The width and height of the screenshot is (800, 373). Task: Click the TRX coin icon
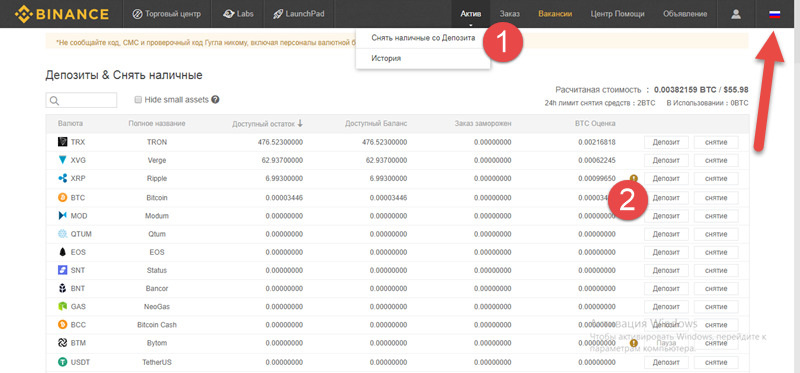point(63,142)
